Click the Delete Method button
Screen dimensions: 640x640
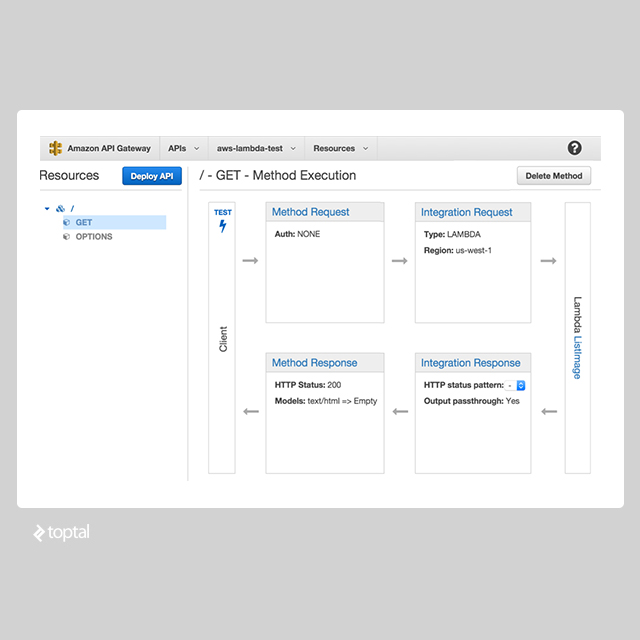554,176
